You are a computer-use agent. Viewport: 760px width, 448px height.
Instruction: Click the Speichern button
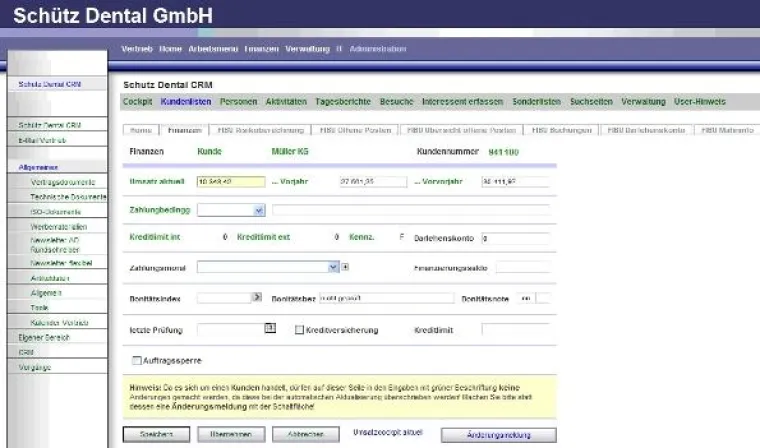157,434
